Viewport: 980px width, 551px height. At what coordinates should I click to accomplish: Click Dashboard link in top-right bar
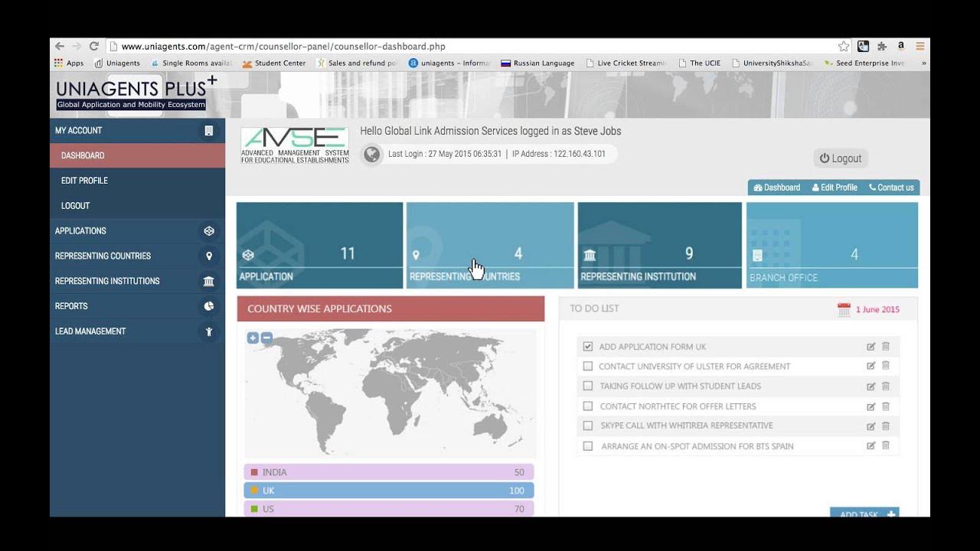coord(777,187)
